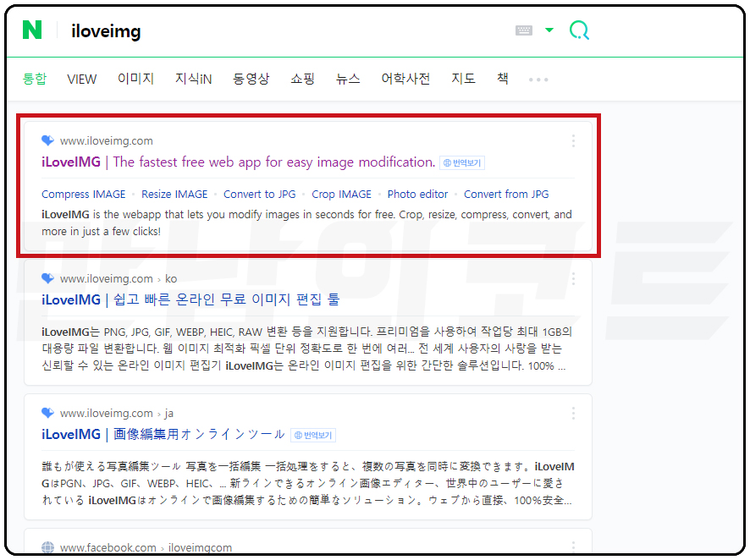
Task: Click the green search magnifier icon
Action: tap(579, 30)
